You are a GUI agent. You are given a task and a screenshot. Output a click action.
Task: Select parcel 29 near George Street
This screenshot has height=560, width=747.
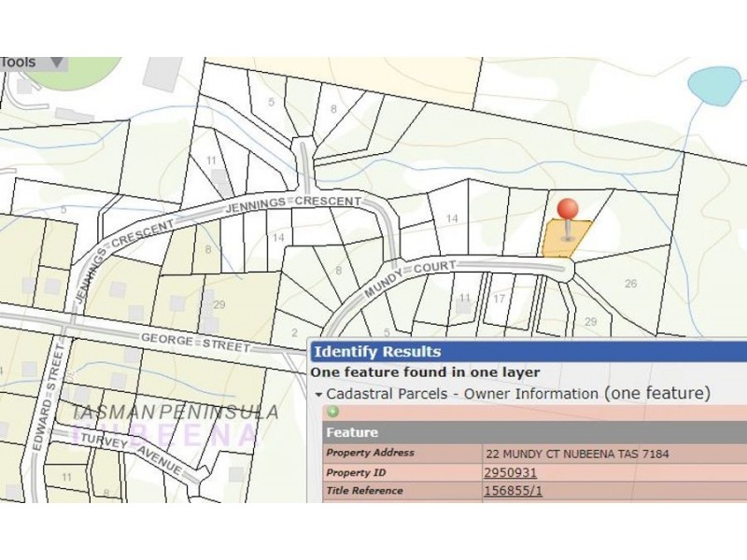click(219, 305)
